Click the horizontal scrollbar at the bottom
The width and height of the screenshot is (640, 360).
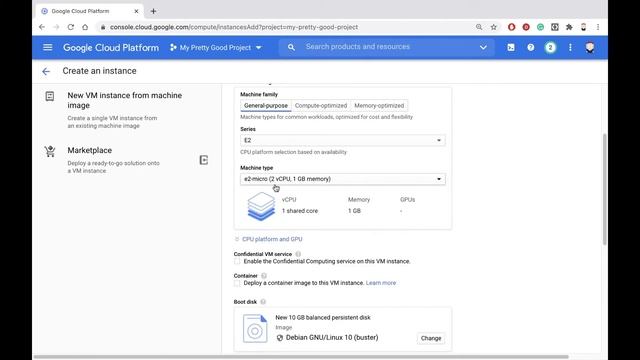(x=301, y=357)
